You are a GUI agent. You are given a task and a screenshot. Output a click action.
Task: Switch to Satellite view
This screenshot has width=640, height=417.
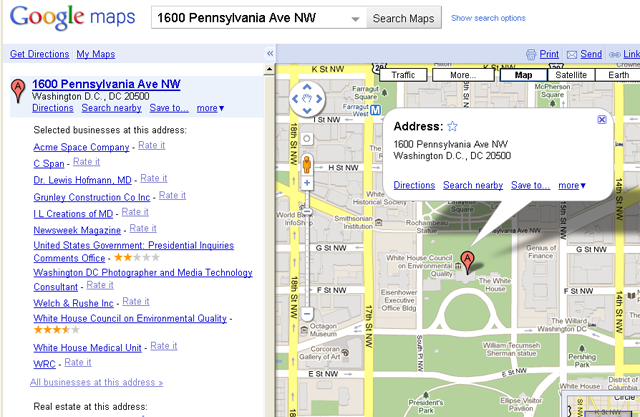(x=571, y=75)
